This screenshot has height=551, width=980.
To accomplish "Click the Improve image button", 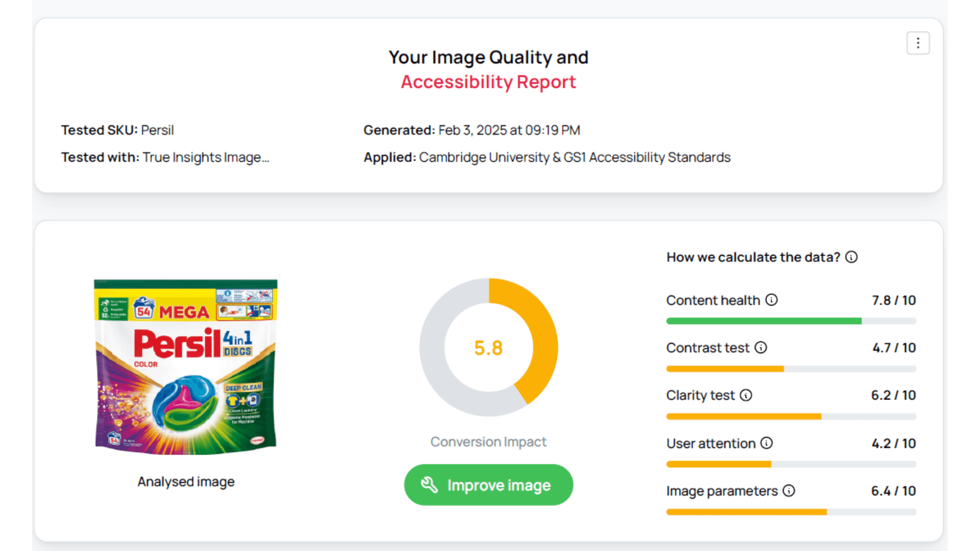I will pyautogui.click(x=488, y=485).
